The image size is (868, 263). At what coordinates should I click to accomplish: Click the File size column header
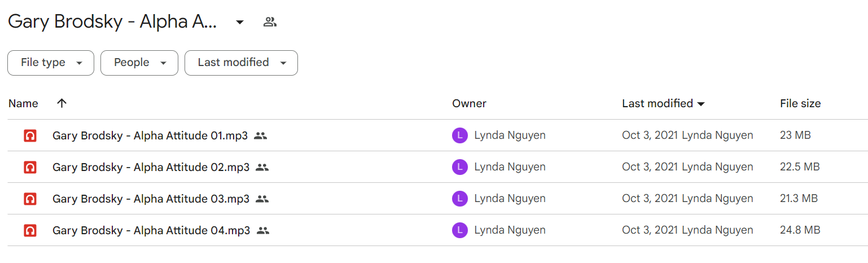(800, 103)
